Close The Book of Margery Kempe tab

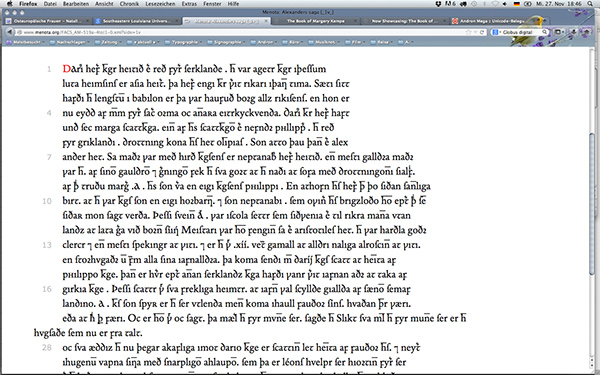pyautogui.click(x=355, y=21)
